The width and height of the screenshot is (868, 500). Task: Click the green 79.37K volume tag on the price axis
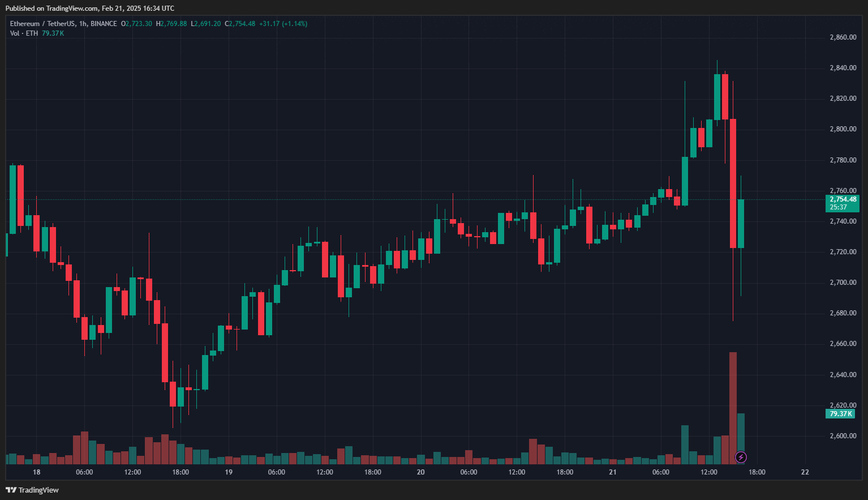click(840, 414)
